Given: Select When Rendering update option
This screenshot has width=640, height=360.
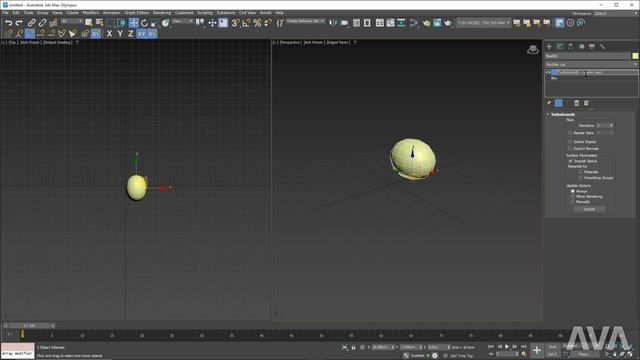Looking at the screenshot, I should [572, 196].
